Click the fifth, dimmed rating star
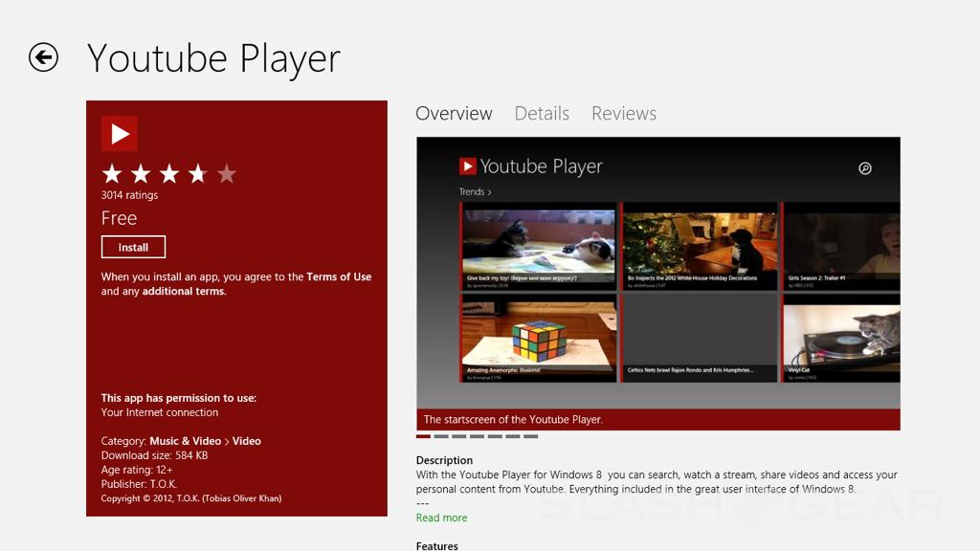 (x=227, y=173)
